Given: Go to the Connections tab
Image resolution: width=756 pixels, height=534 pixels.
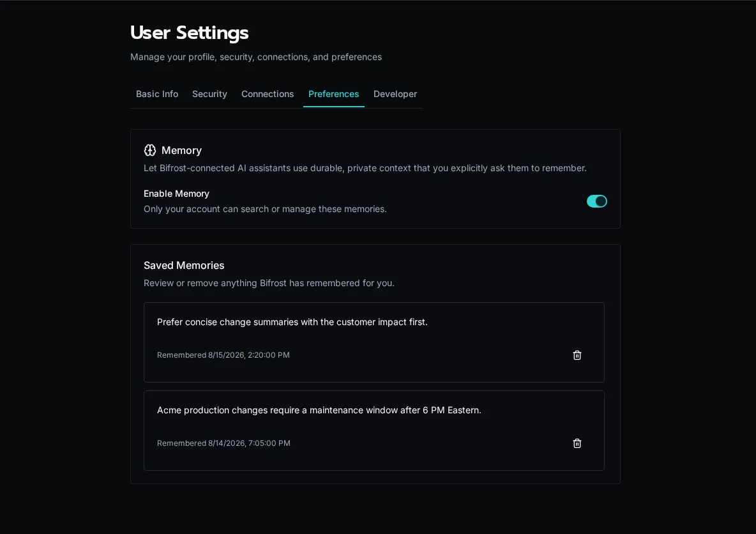Looking at the screenshot, I should point(268,94).
